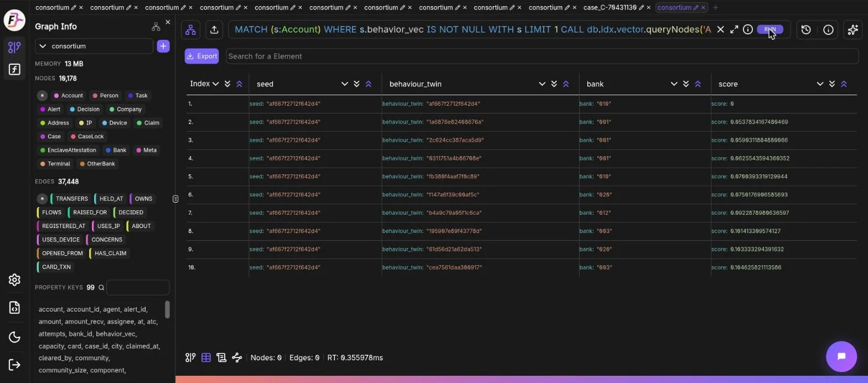868x383 pixels.
Task: Export the table results
Action: tap(201, 56)
